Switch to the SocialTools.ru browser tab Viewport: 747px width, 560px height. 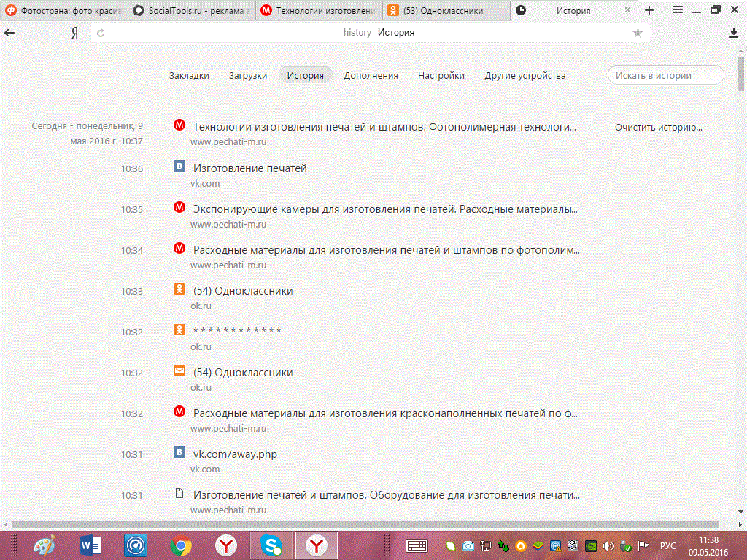(x=191, y=10)
